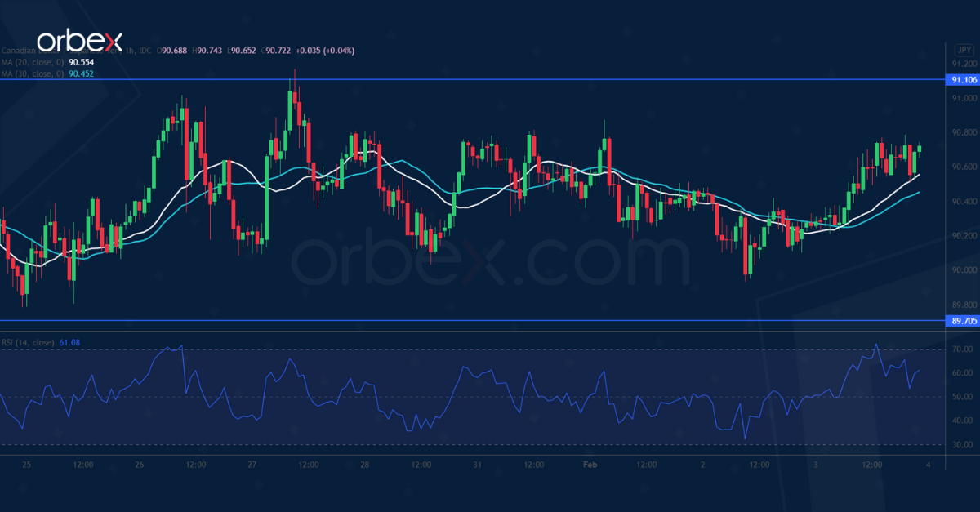This screenshot has width=980, height=512.
Task: Click the 12:00 label under February 3
Action: click(x=872, y=465)
